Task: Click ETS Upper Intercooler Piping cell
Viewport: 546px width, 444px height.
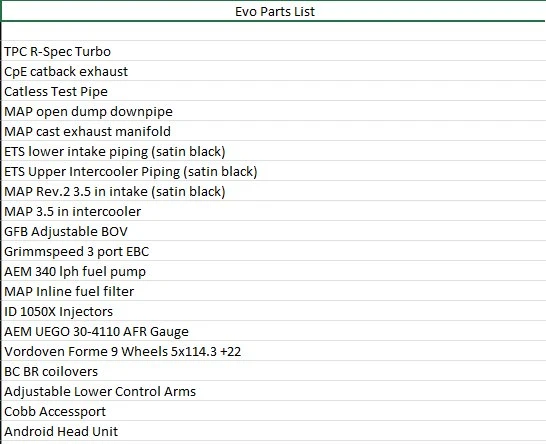Action: pos(274,171)
